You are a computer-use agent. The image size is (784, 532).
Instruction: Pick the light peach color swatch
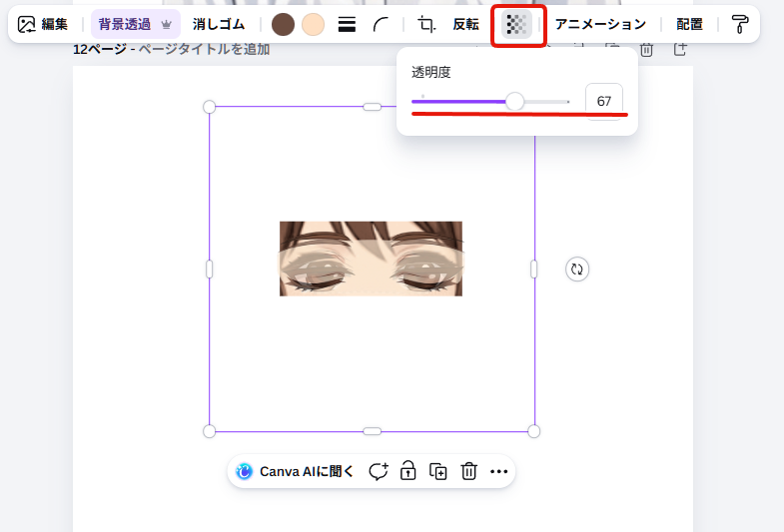tap(313, 24)
